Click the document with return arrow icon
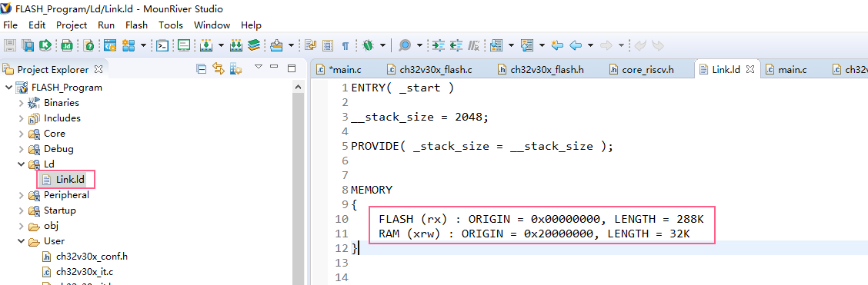Screen dimensions: 868x285 (311, 45)
